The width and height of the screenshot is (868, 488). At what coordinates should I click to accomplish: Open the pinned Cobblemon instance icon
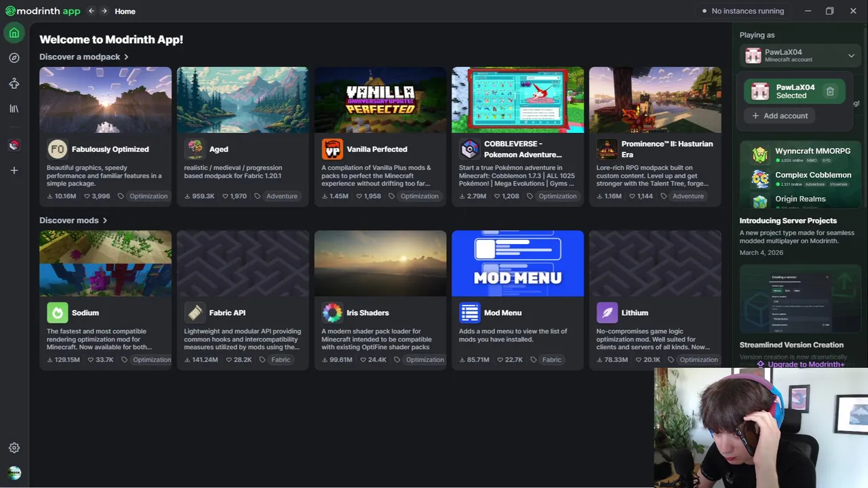click(x=14, y=145)
